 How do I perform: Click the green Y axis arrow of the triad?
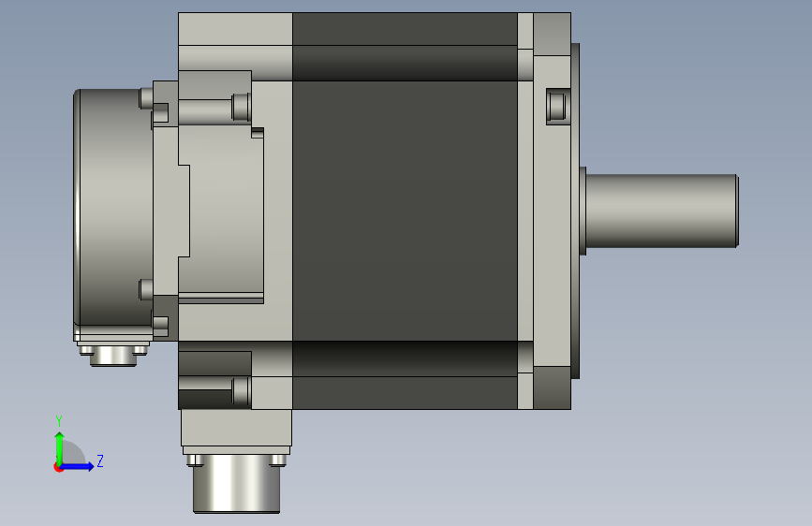(59, 447)
